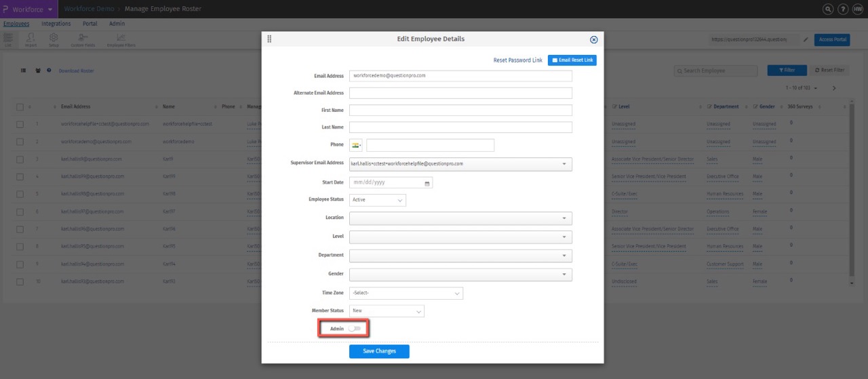The image size is (868, 379).
Task: Check the row 10 employee checkbox
Action: (x=20, y=281)
